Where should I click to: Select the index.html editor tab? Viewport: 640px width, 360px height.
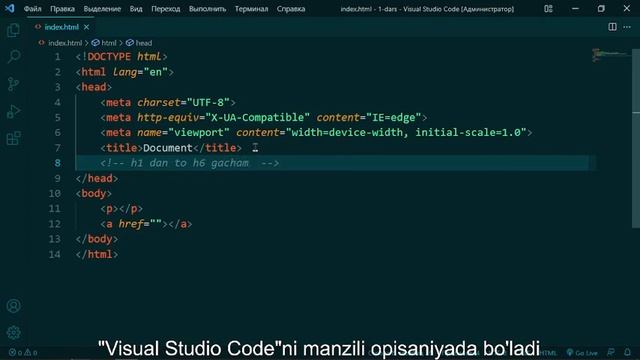tap(61, 27)
